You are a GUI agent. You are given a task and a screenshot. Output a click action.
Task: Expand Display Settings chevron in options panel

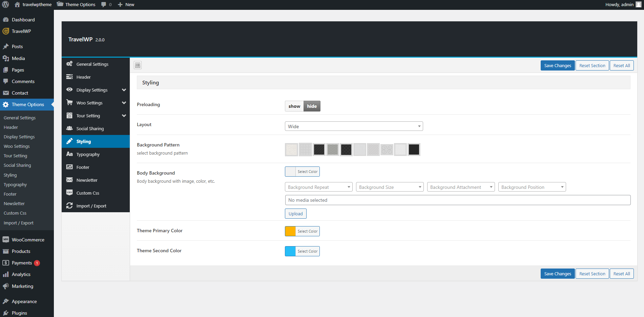(x=124, y=90)
